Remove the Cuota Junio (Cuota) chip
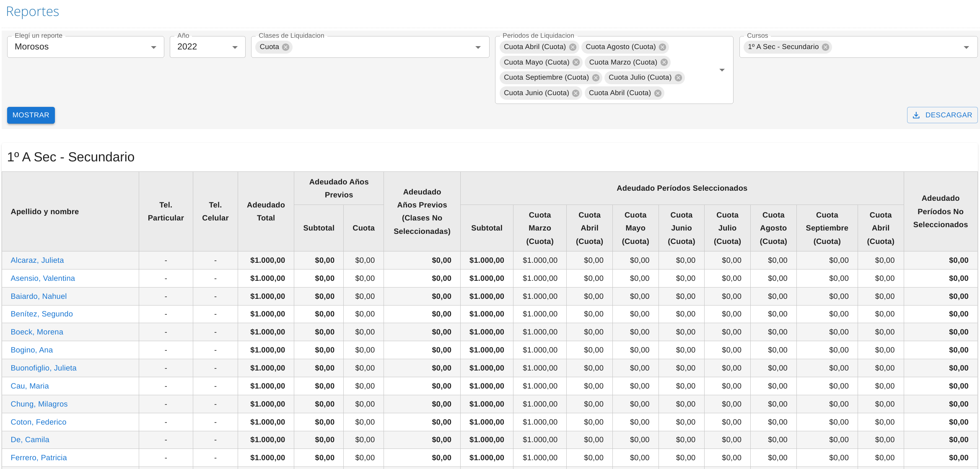 (576, 93)
